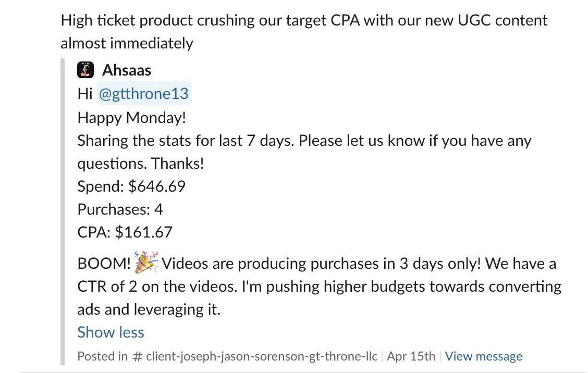The image size is (588, 373).
Task: Open the client-joseph-jason-sorenson-gt-throne-llc channel
Action: click(261, 356)
